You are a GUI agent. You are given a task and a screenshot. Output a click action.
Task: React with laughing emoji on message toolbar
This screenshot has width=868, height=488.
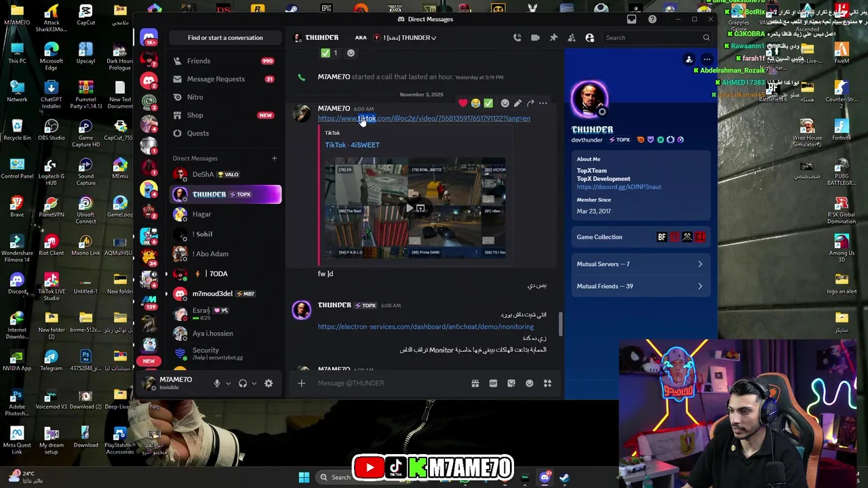[475, 103]
